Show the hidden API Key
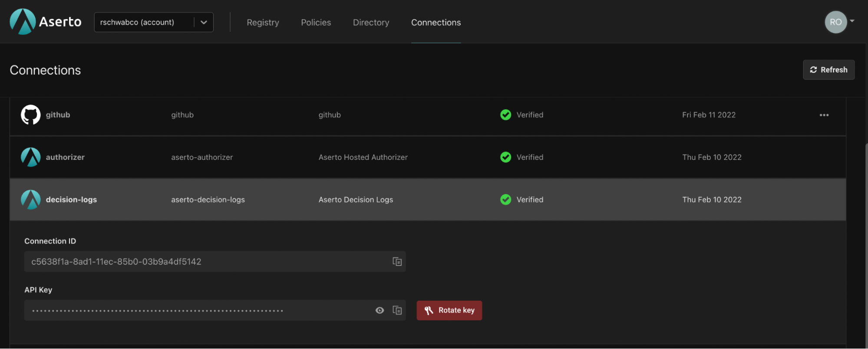 coord(380,310)
